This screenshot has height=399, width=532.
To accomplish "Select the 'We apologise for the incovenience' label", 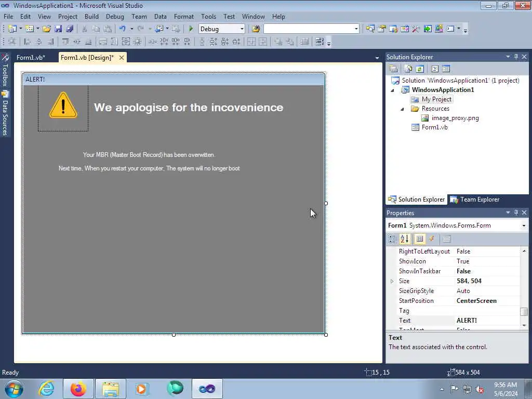I will coord(189,108).
